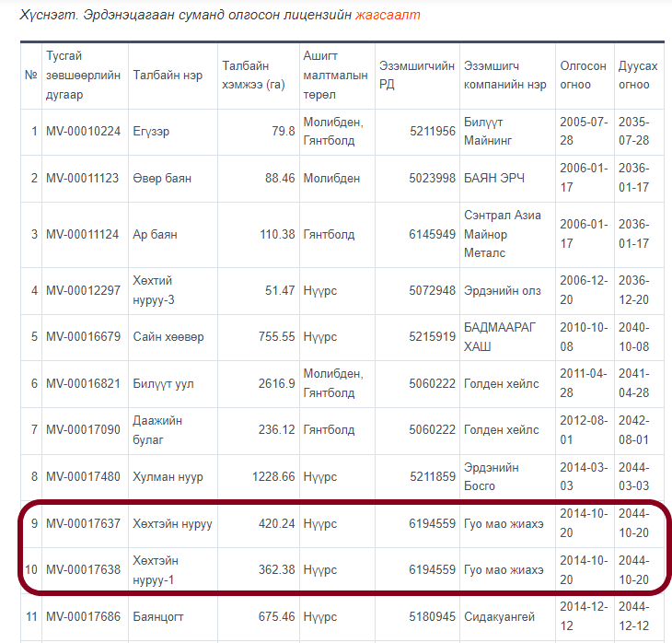Select the area value 755.55
The height and width of the screenshot is (643, 672).
pyautogui.click(x=277, y=337)
